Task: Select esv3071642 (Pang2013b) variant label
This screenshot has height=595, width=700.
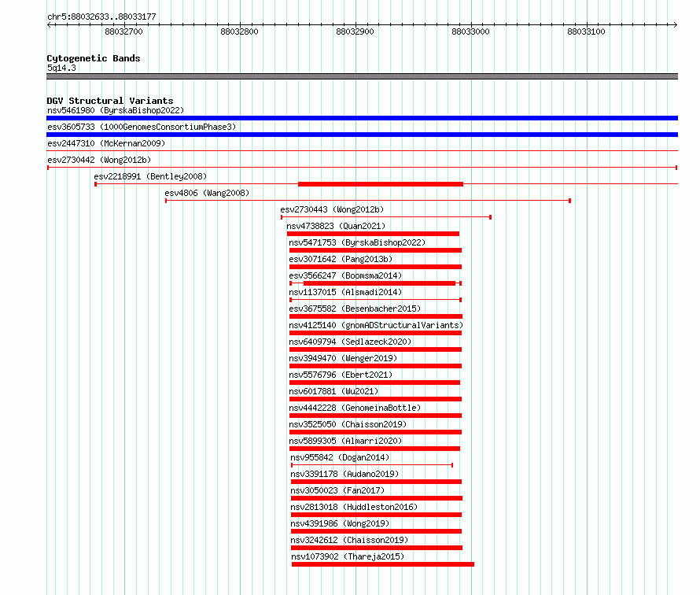Action: click(x=341, y=259)
